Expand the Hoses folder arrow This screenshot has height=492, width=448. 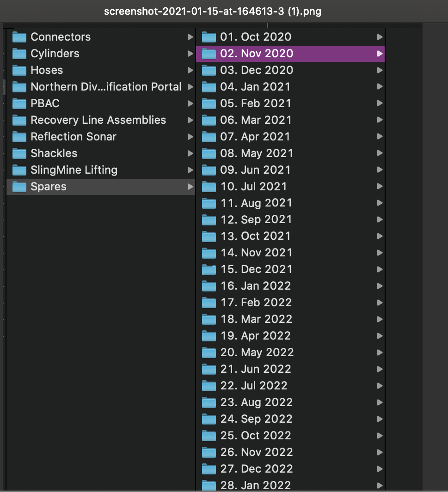coord(190,70)
